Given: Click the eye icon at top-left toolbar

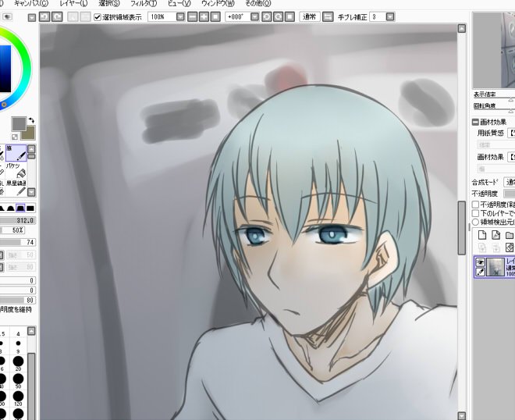Looking at the screenshot, I should [6, 16].
